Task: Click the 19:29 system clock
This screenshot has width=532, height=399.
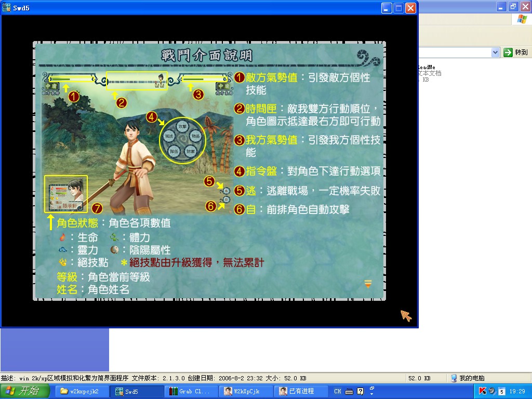Action: 517,391
